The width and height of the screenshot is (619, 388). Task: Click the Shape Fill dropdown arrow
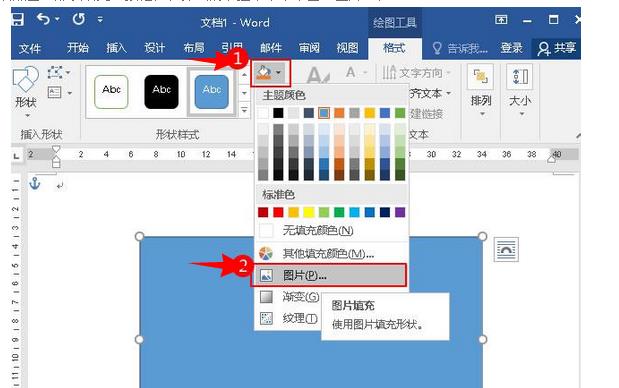tap(279, 73)
